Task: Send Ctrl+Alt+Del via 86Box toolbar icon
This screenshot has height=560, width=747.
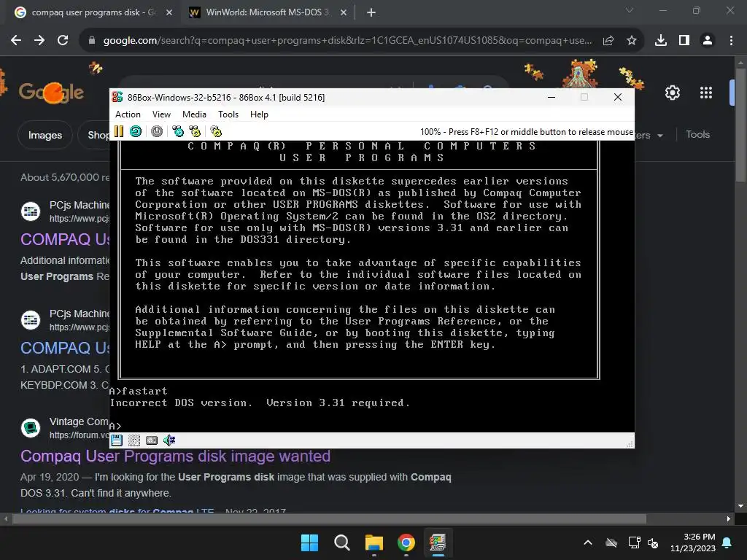Action: coord(178,131)
